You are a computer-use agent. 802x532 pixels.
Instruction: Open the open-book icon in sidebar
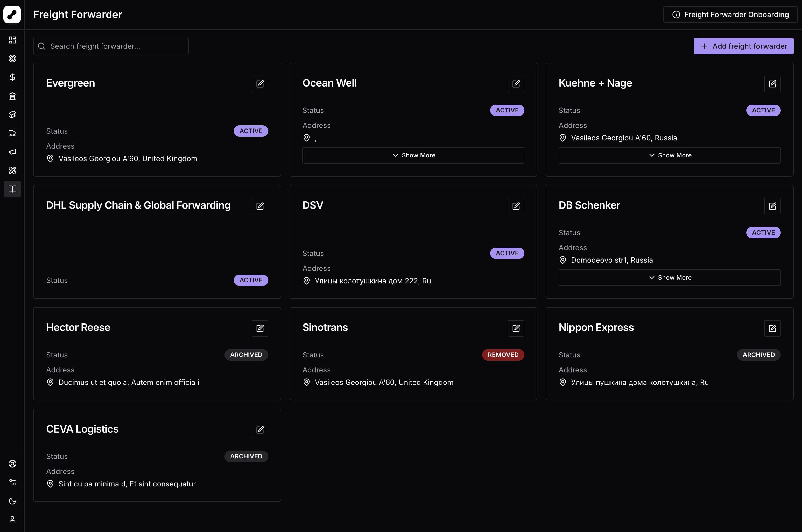click(12, 189)
